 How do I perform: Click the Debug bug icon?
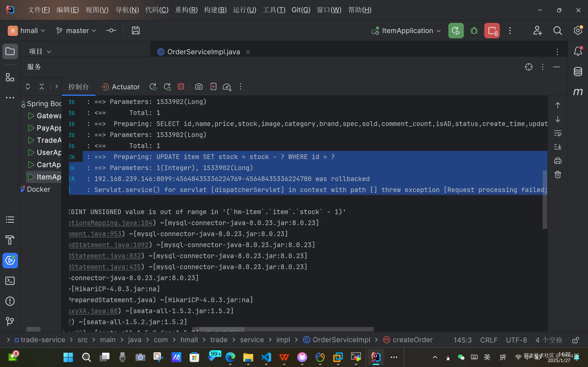(474, 31)
